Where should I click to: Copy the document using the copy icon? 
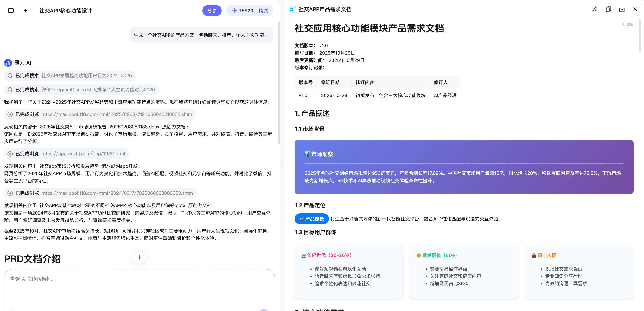608,9
